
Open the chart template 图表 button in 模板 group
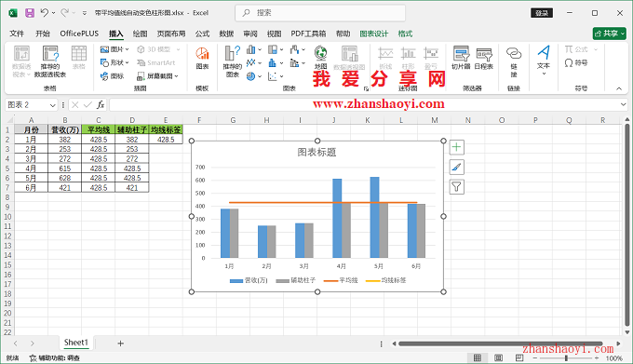point(202,59)
